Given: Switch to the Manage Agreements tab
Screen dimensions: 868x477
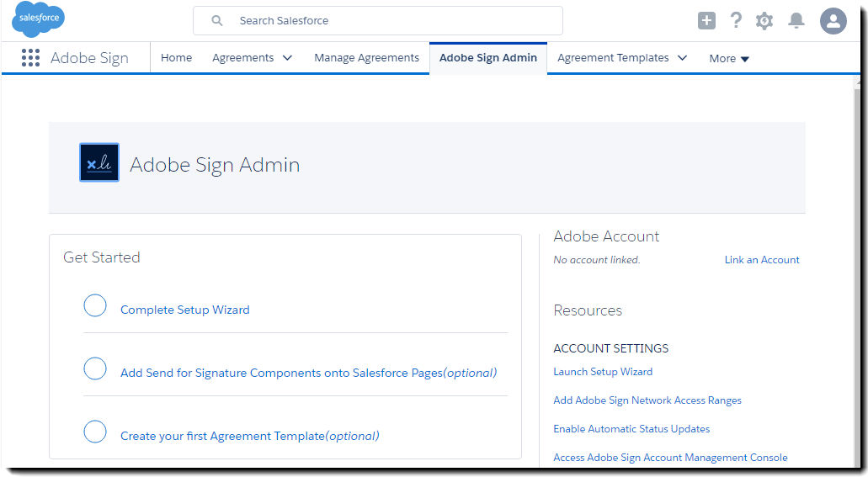Looking at the screenshot, I should coord(366,57).
